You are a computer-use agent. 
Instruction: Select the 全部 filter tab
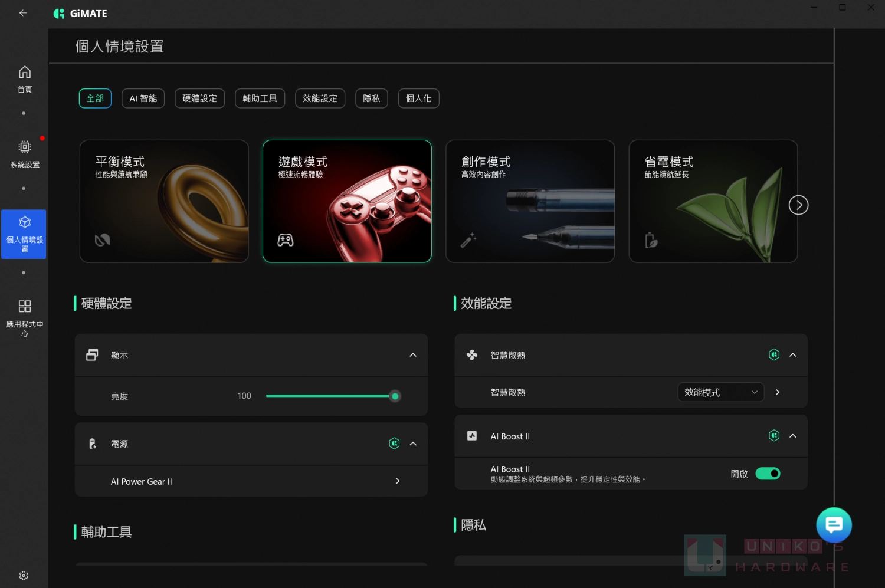pos(95,98)
